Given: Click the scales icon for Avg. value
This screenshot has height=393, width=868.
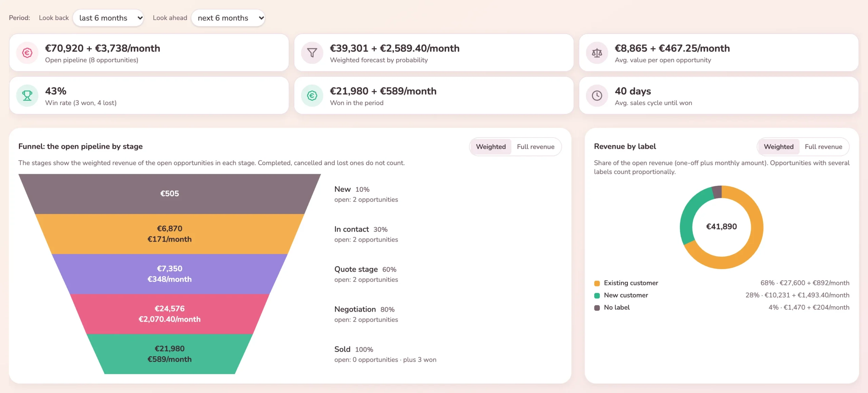Looking at the screenshot, I should (x=597, y=53).
